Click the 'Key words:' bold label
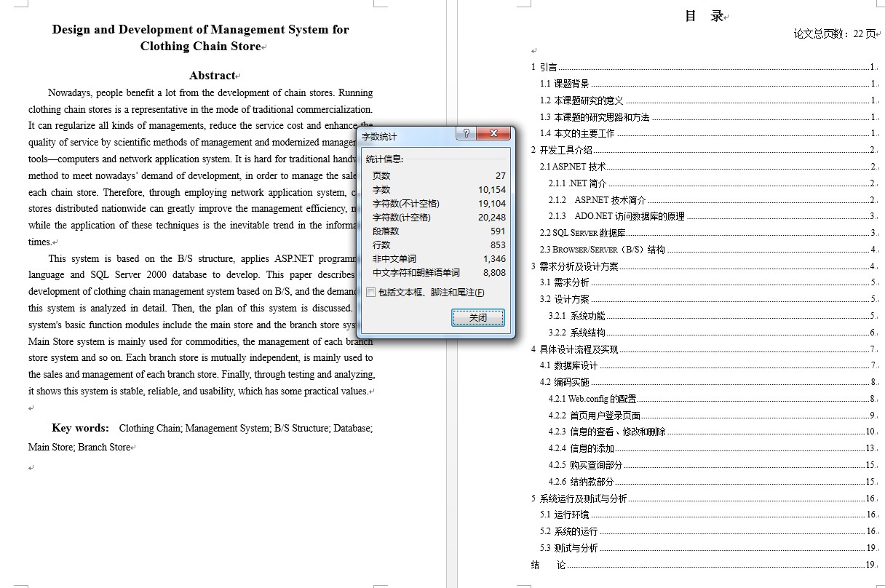This screenshot has width=885, height=588. click(81, 428)
